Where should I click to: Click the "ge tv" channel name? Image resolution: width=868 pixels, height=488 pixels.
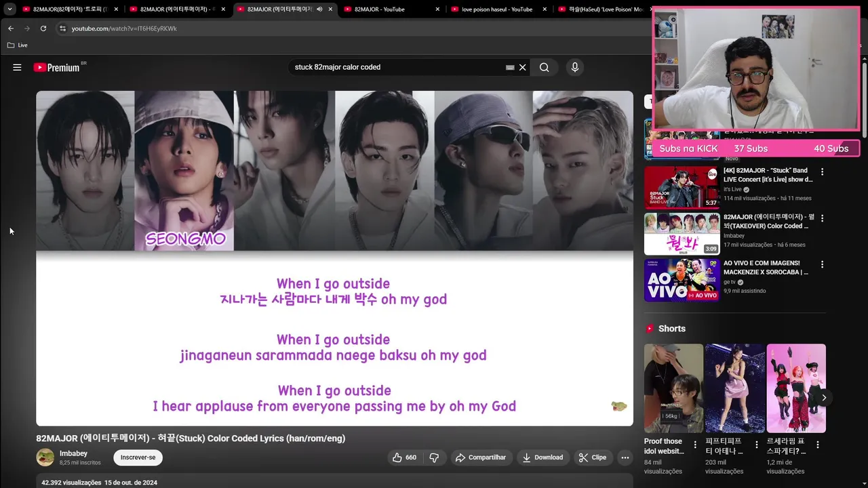point(730,282)
